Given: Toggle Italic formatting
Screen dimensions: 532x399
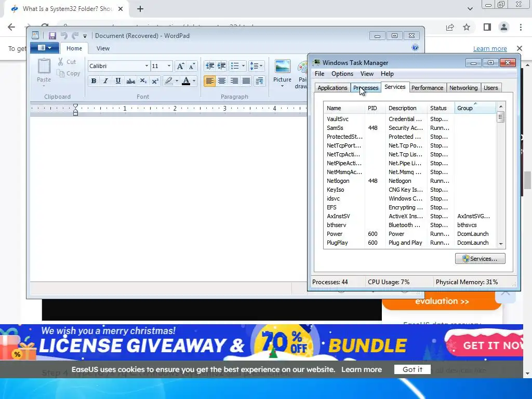Looking at the screenshot, I should point(105,81).
